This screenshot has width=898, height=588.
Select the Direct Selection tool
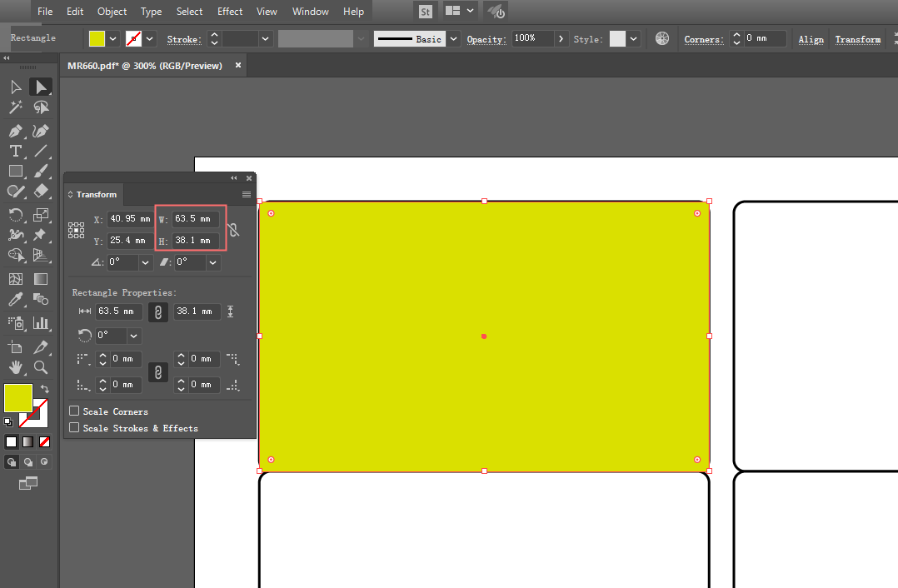click(41, 87)
